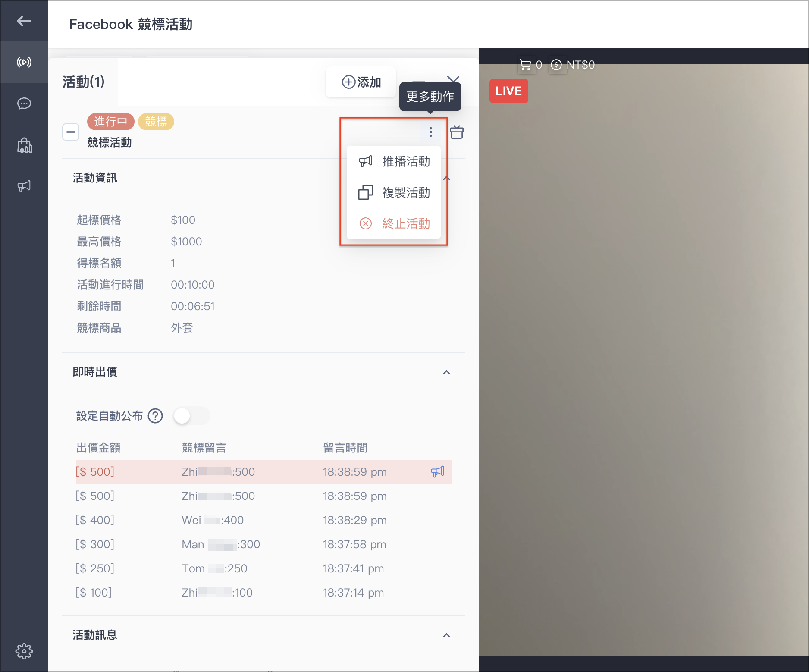This screenshot has width=809, height=672.
Task: Open the megaphone sidebar icon
Action: (24, 186)
